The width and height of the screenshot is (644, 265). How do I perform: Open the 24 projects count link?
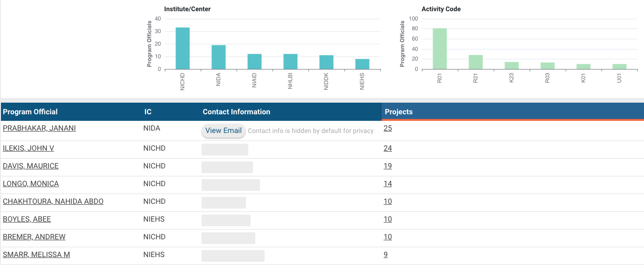pyautogui.click(x=388, y=148)
